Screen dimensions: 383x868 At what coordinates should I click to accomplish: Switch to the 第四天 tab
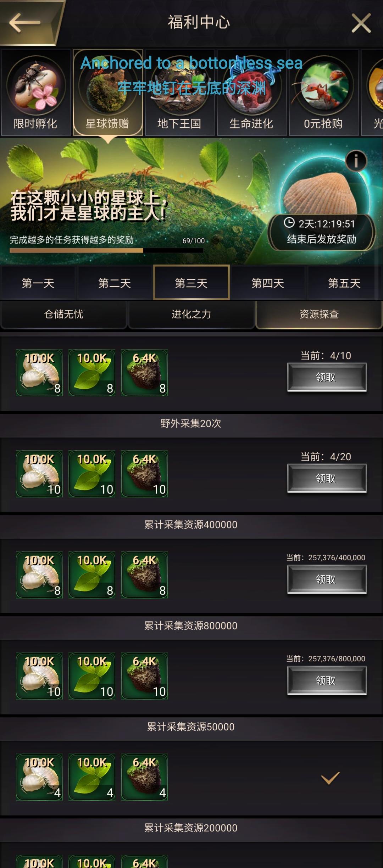coord(268,283)
